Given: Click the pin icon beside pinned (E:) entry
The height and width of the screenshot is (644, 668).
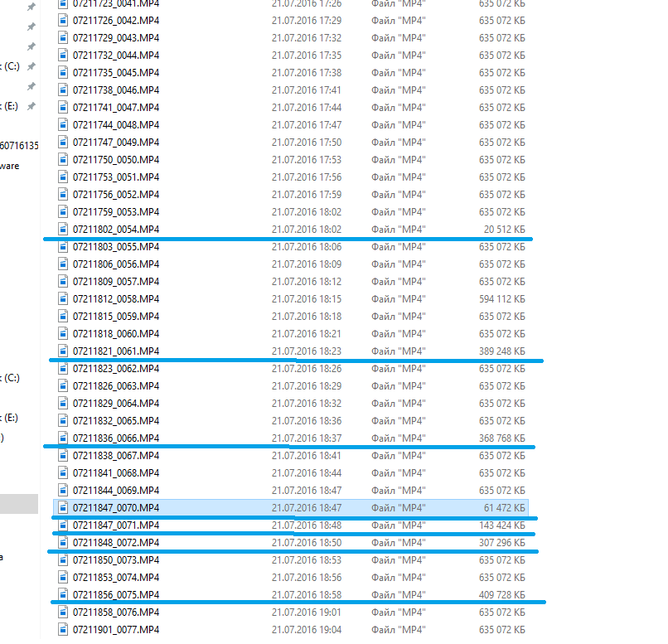Looking at the screenshot, I should (31, 107).
